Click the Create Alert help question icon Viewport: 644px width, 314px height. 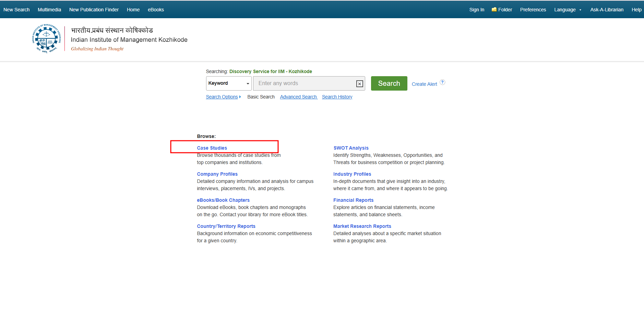(x=442, y=82)
